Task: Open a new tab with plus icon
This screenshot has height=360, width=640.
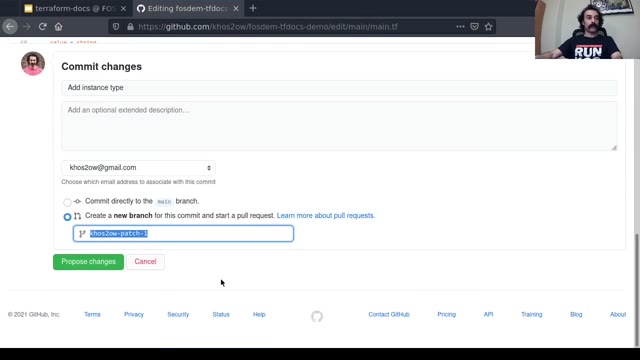Action: click(x=253, y=8)
